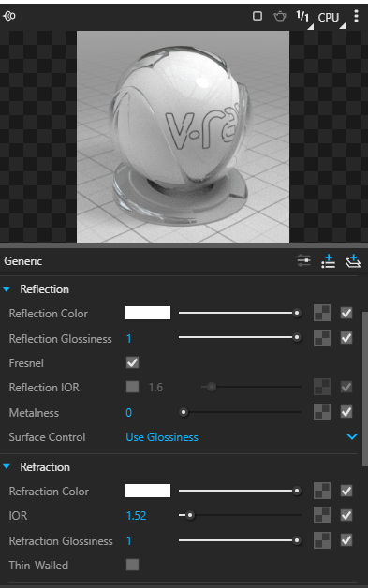Open IOR texture map slot
The height and width of the screenshot is (588, 368).
pyautogui.click(x=322, y=515)
